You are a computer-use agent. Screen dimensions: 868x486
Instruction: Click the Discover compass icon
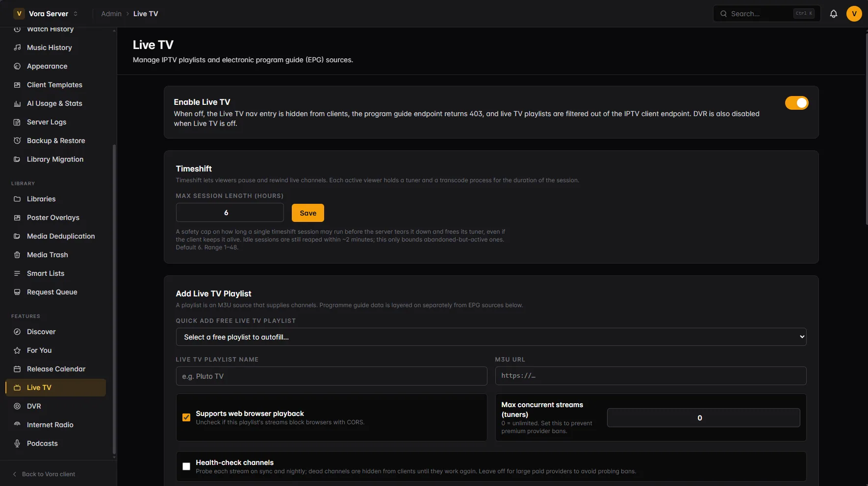coord(17,332)
